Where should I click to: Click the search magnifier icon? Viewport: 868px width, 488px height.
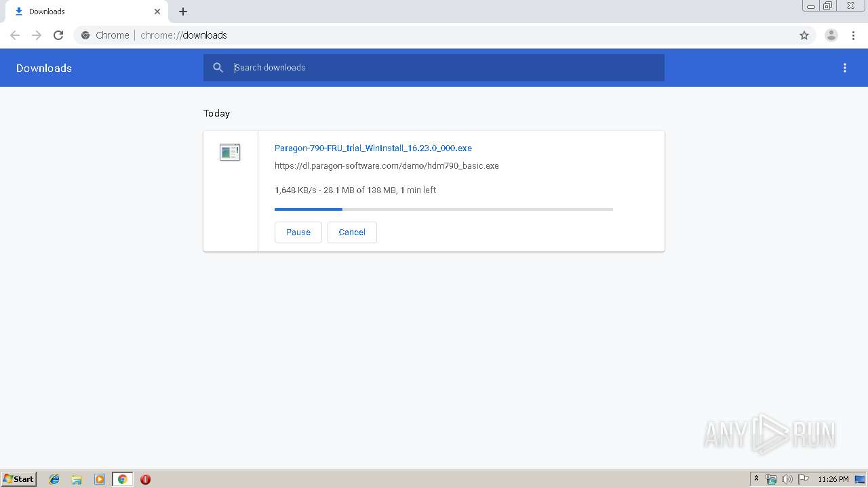[218, 68]
